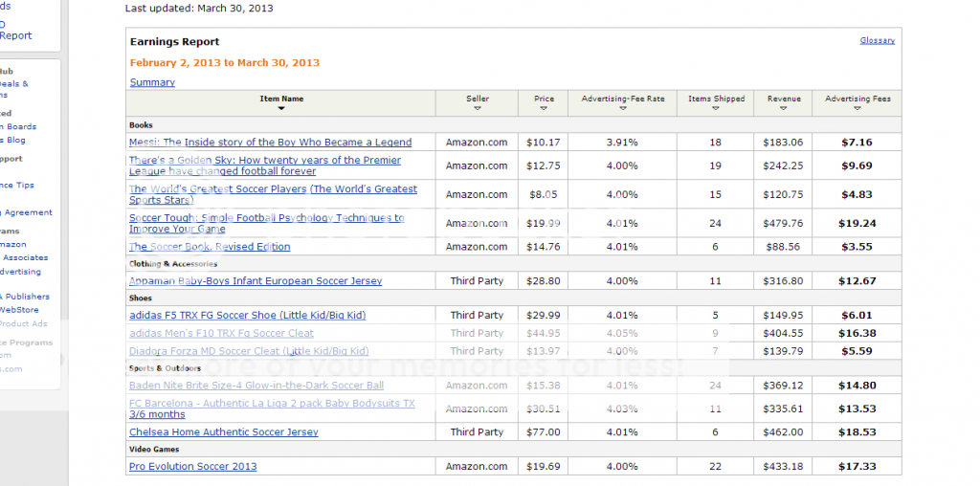980x486 pixels.
Task: Open the Baden Nite Brite Soccer Ball link
Action: [x=256, y=386]
